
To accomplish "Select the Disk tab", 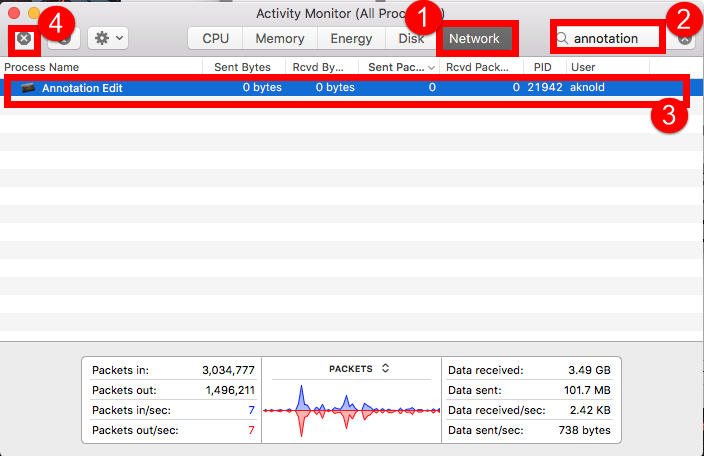I will pos(411,39).
